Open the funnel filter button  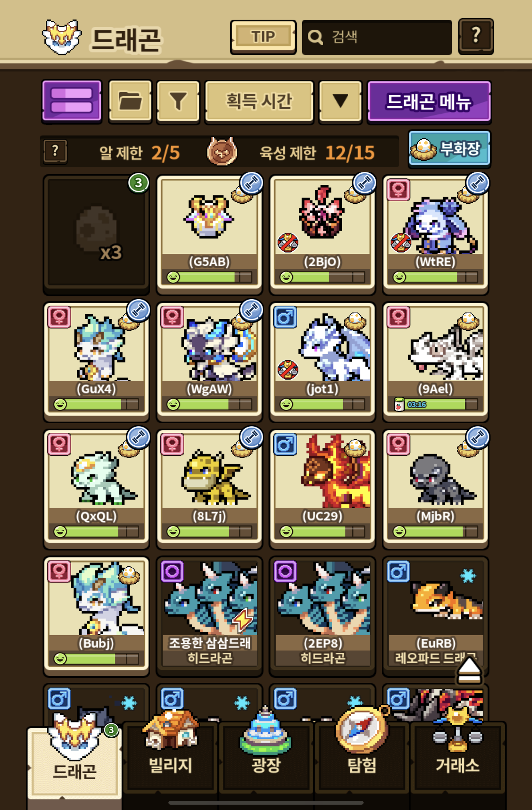(178, 101)
